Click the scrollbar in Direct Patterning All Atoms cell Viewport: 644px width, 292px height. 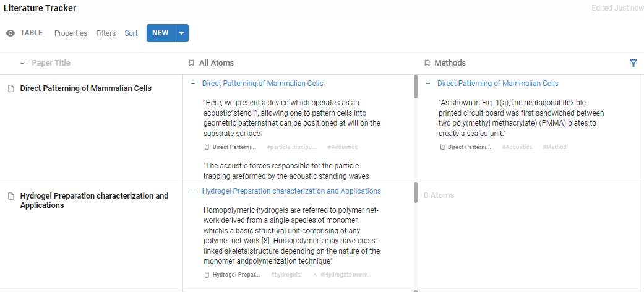click(416, 87)
